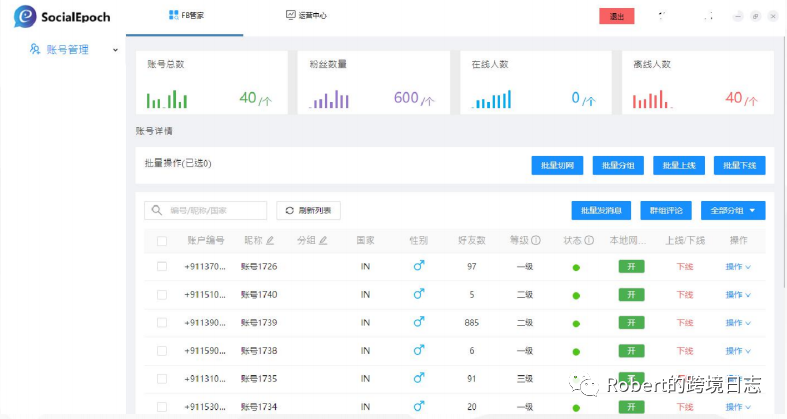787x419 pixels.
Task: Click the 账号总数 green bar chart
Action: [167, 99]
